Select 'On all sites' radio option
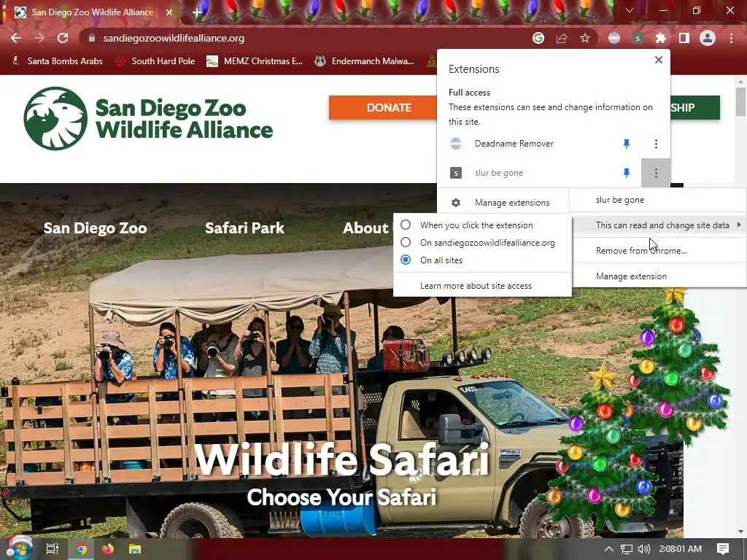747x560 pixels. tap(482, 260)
